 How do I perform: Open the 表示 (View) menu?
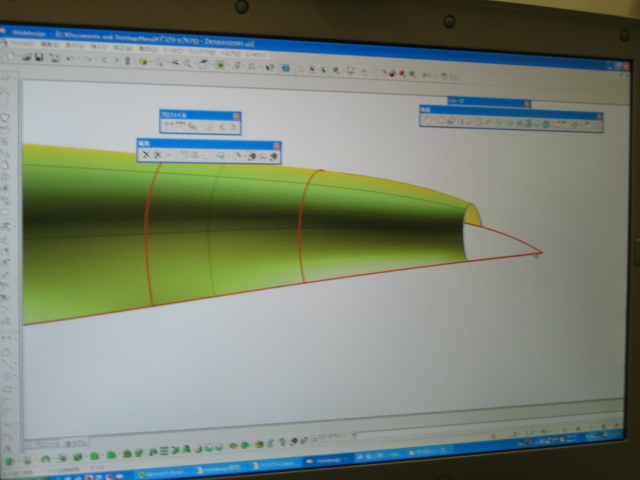(x=74, y=45)
